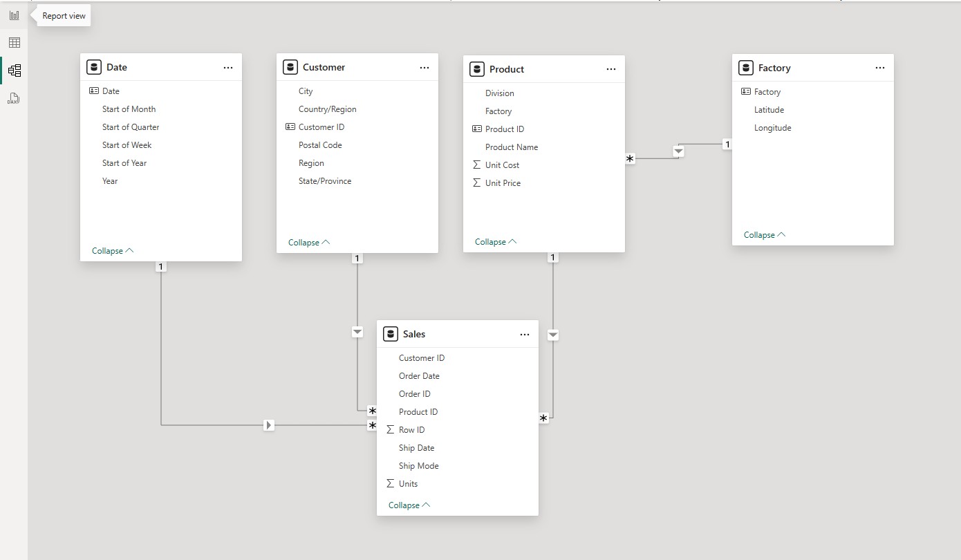
Task: Click the Factory table database icon
Action: [746, 68]
